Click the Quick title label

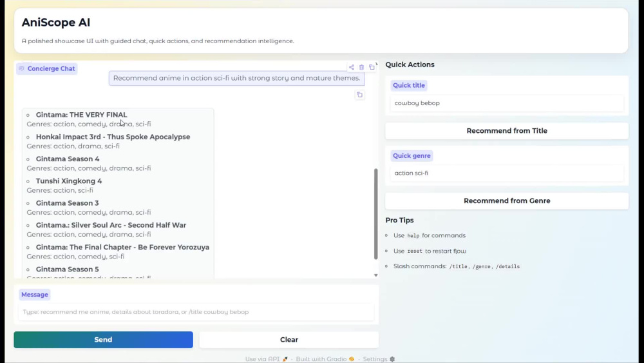409,86
